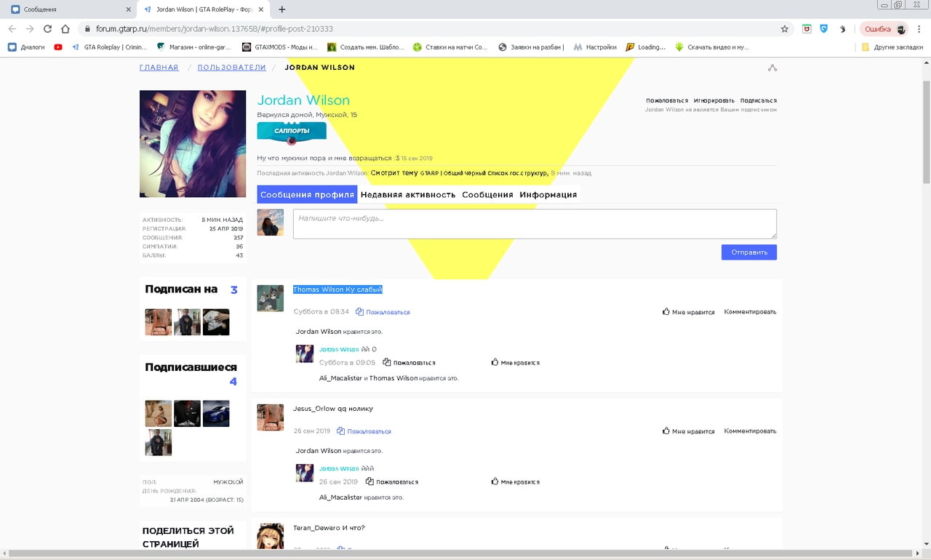931x560 pixels.
Task: Open Teran_Dewero's post avatar
Action: coord(271,536)
